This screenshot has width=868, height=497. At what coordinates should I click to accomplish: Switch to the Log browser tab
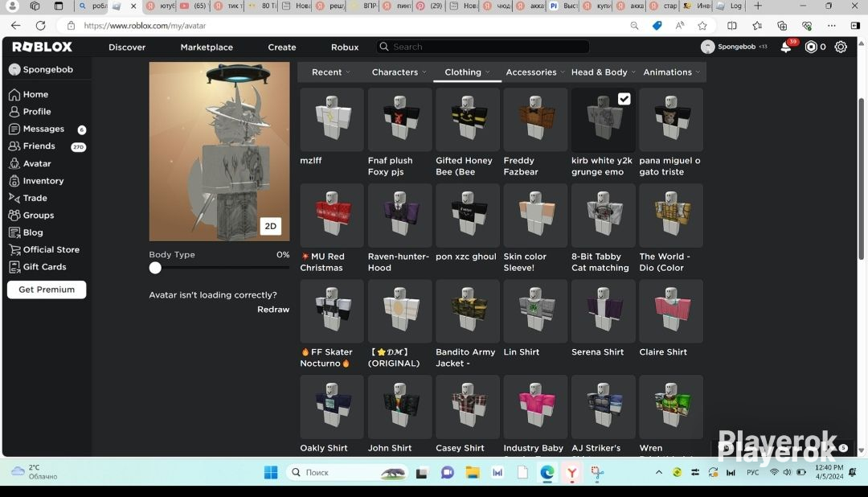tap(730, 6)
